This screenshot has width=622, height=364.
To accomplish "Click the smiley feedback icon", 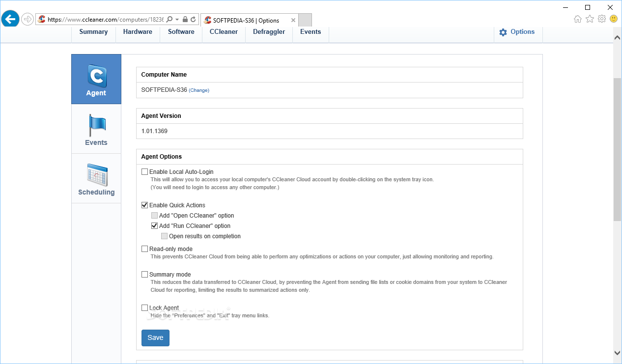I will pos(614,19).
